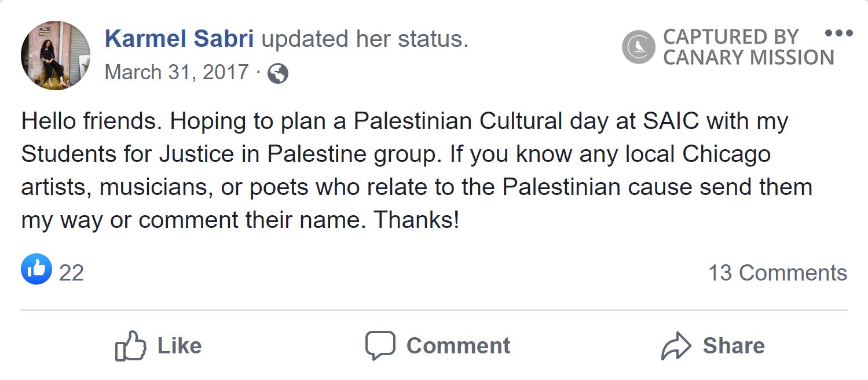Show the 13 Comments thread
The image size is (868, 380).
[x=777, y=273]
